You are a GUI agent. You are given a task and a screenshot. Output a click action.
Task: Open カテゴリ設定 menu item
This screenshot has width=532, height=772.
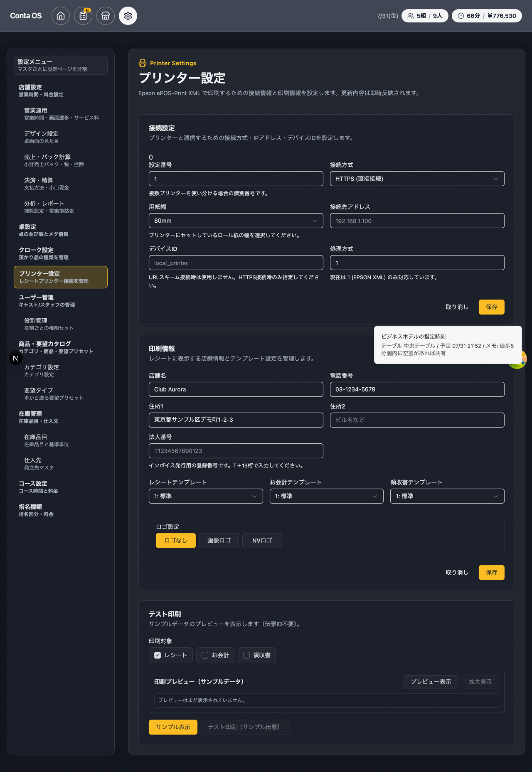[63, 371]
